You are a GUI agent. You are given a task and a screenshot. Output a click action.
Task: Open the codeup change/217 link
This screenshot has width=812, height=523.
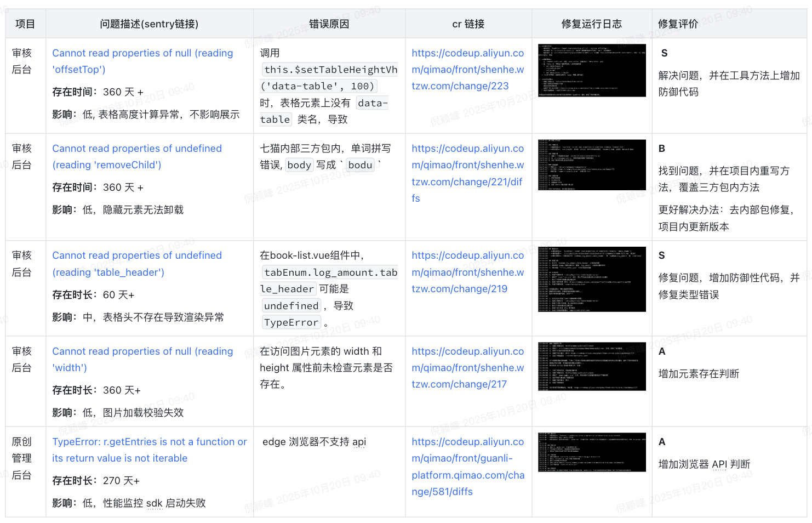click(x=467, y=368)
